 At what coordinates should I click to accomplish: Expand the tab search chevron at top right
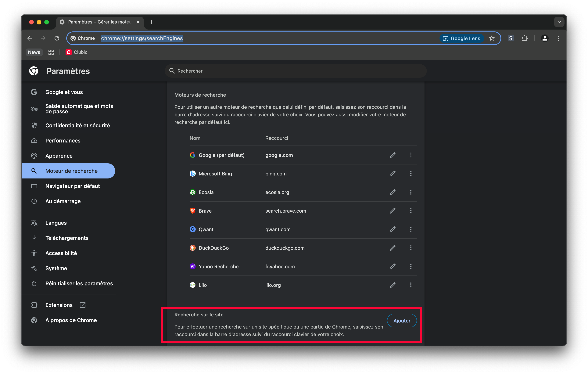point(559,22)
